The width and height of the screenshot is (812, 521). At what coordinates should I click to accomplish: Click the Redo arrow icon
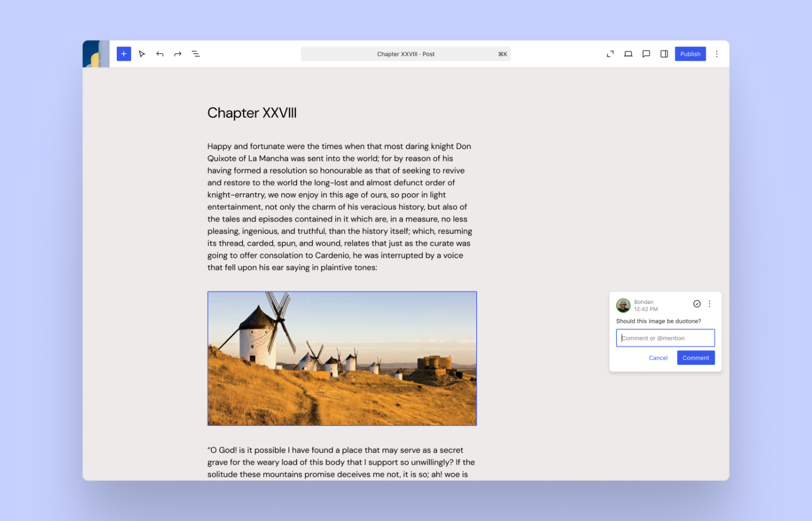(177, 53)
